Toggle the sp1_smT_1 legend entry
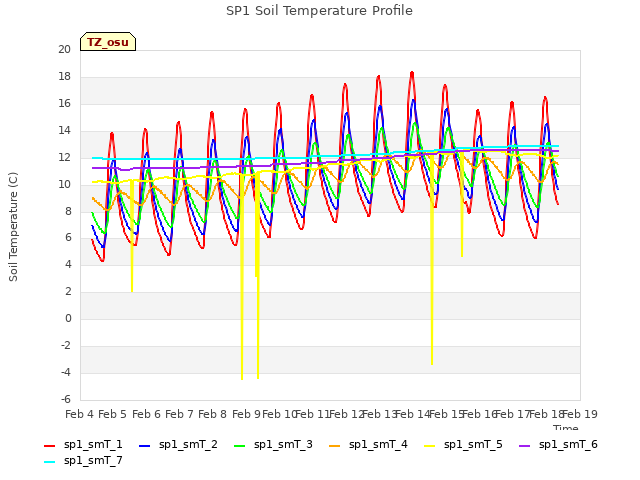Screen dimensions: 640x480 coord(83,444)
